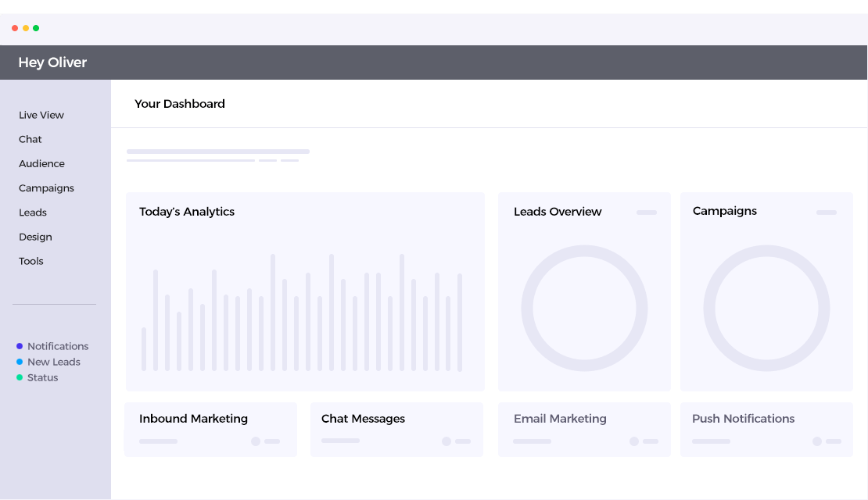Click the yellow window minimize dot
The width and height of the screenshot is (868, 500).
click(26, 28)
